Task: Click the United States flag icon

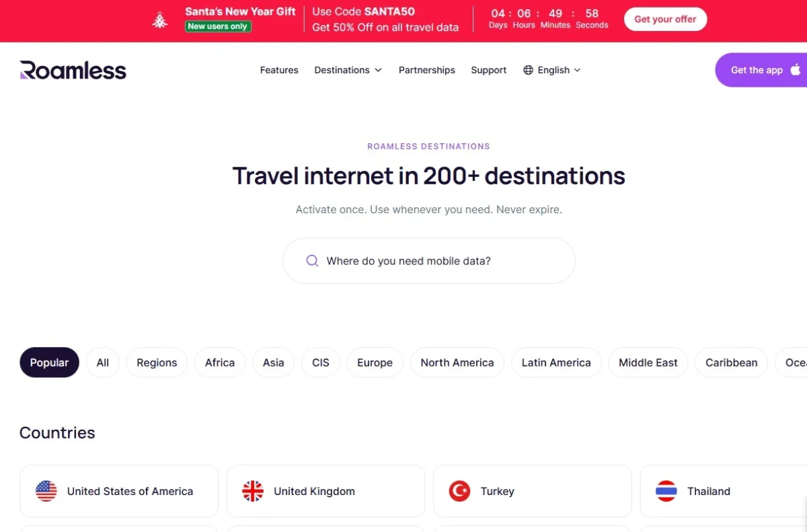Action: click(x=46, y=491)
